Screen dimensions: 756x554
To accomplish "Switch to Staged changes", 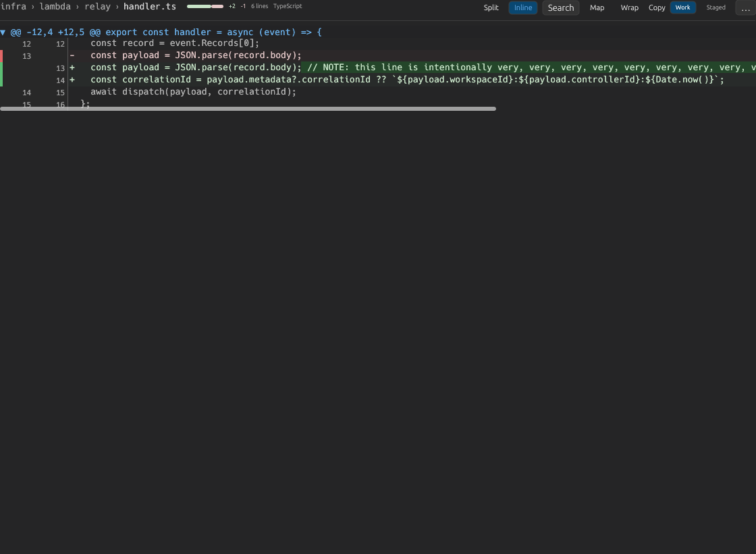I will click(x=715, y=7).
